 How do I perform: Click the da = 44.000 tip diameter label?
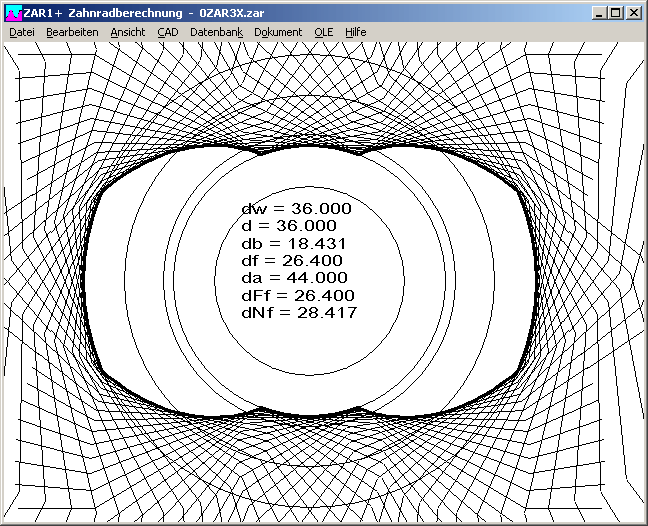coord(294,278)
